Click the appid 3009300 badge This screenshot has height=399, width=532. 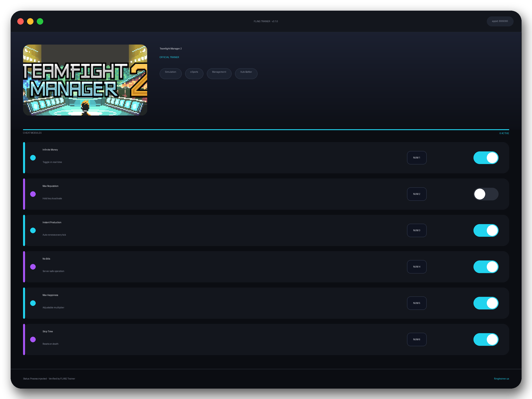click(500, 22)
